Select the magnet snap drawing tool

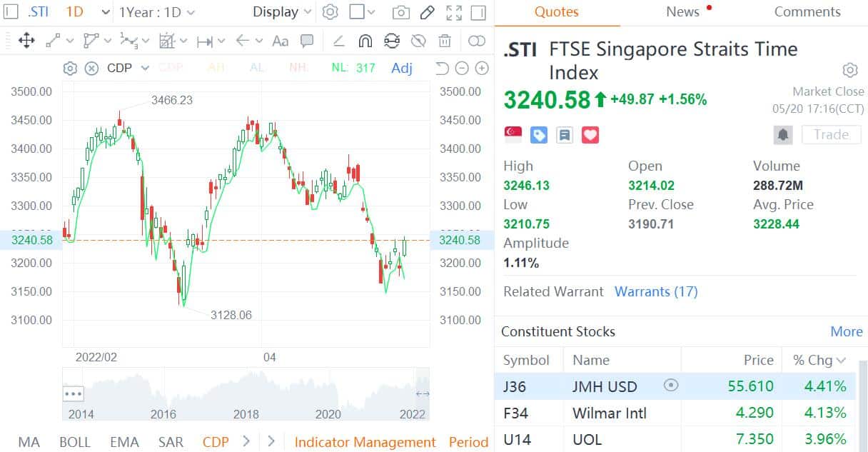coord(365,41)
